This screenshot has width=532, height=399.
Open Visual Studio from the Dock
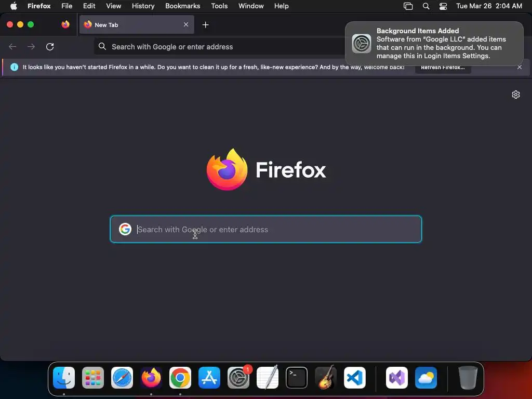pos(397,378)
